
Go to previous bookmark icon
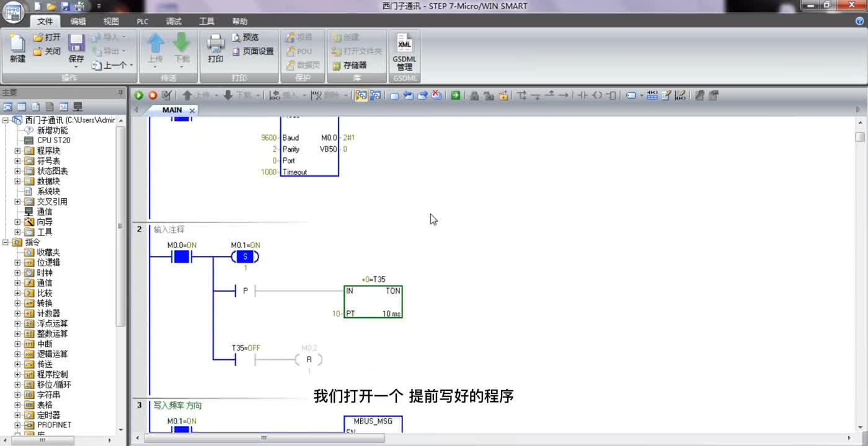coord(423,95)
